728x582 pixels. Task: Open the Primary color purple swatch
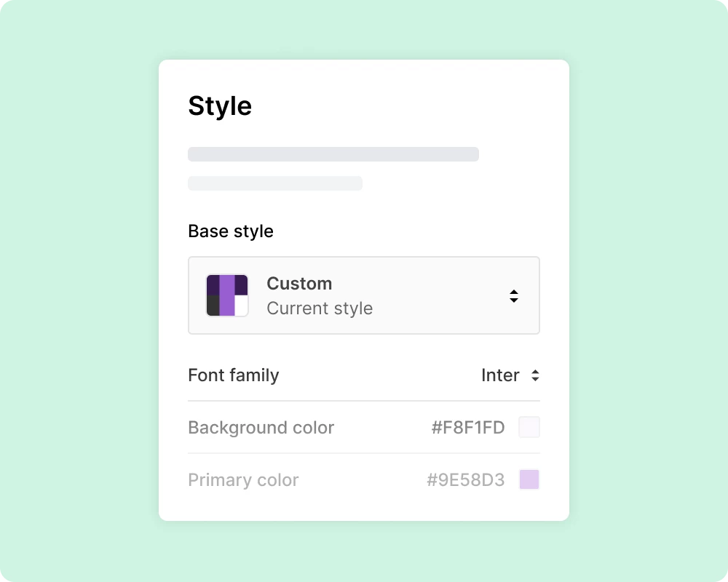(x=529, y=480)
